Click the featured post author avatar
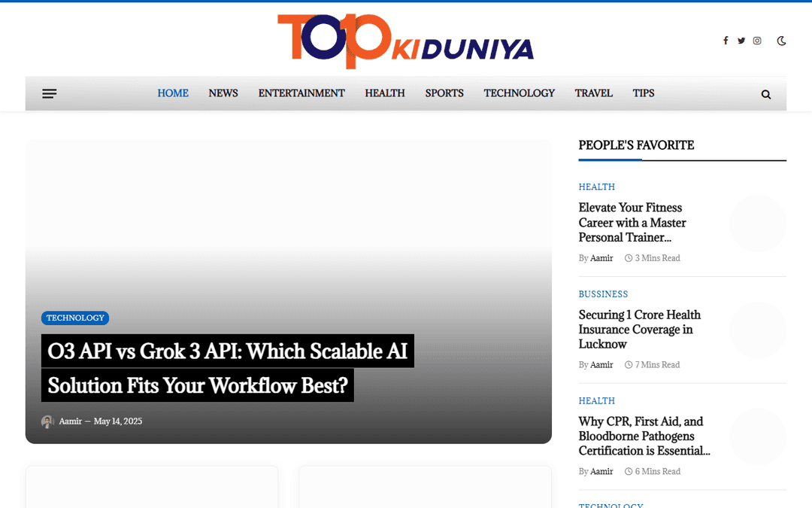This screenshot has height=508, width=812. point(47,421)
